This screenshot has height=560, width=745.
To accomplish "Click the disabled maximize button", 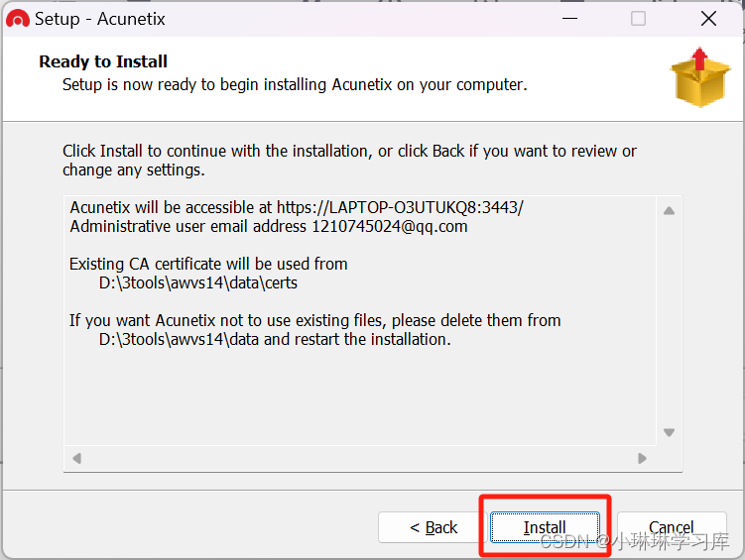I will tap(638, 19).
